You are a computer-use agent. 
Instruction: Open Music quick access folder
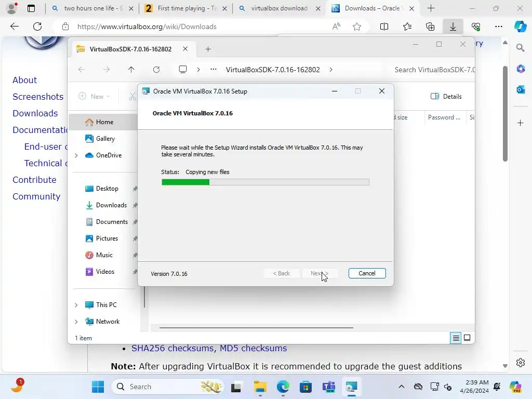pos(104,255)
